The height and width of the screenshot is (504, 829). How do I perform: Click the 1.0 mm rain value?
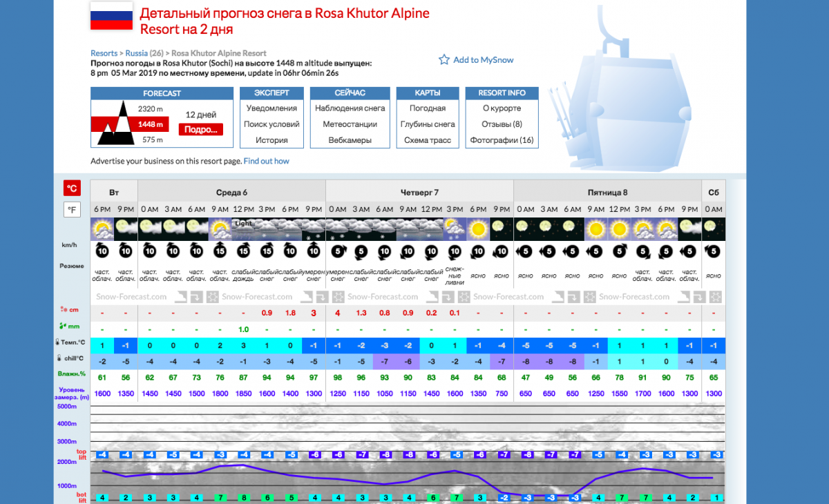tap(243, 329)
